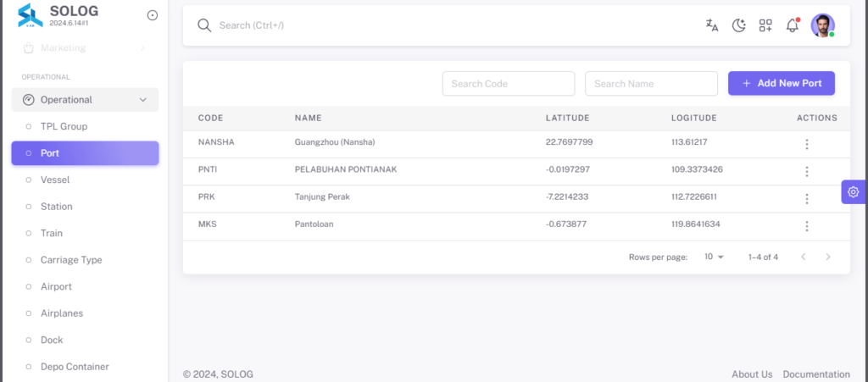Screen dimensions: 868x382
Task: Click the SOLOG brand name text
Action: pyautogui.click(x=75, y=11)
